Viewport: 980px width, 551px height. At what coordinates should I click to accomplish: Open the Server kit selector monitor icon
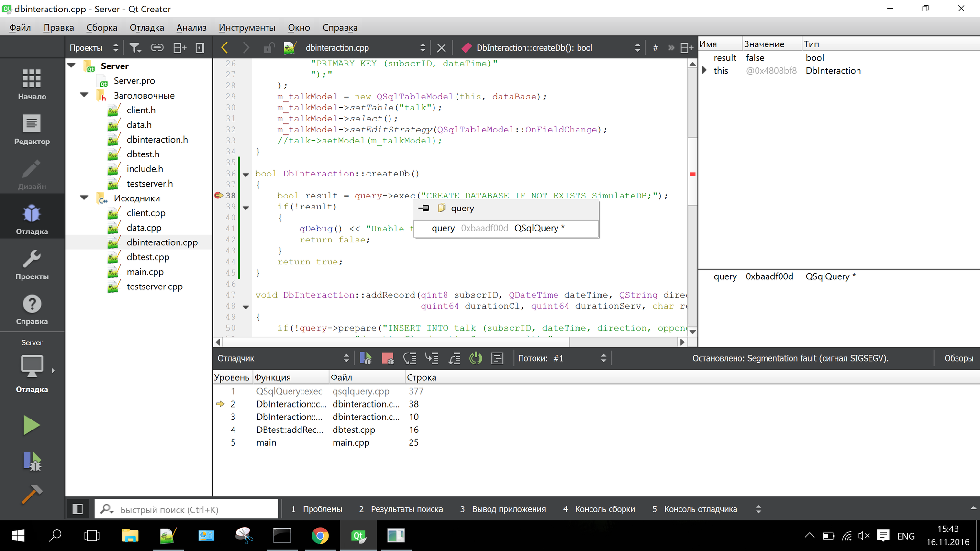(x=32, y=367)
